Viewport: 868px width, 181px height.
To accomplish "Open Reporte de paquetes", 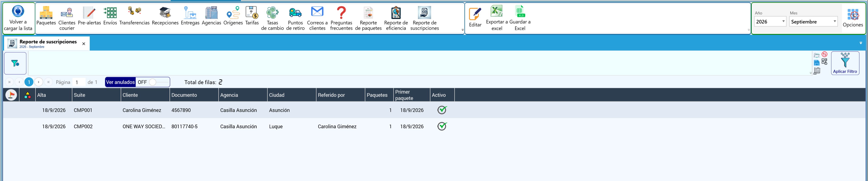I will pyautogui.click(x=368, y=19).
